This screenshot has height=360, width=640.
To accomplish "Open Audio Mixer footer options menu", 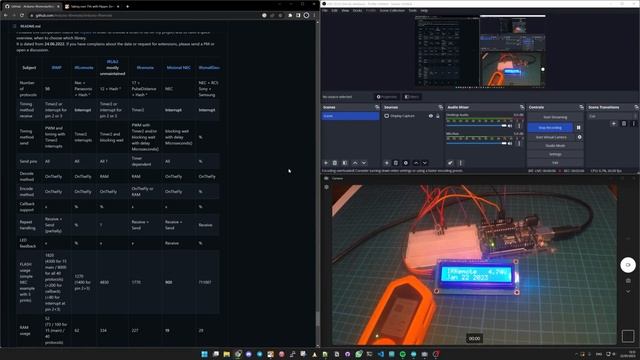I will coord(460,163).
